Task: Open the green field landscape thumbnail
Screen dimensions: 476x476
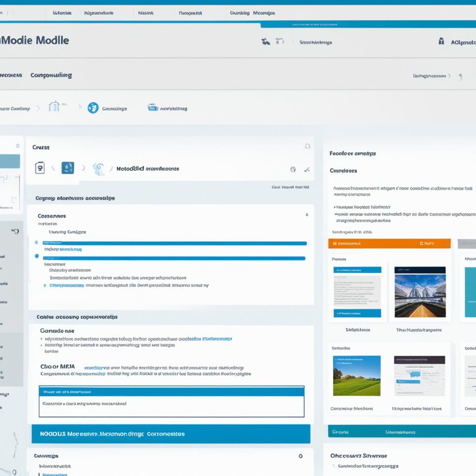Action: click(357, 376)
